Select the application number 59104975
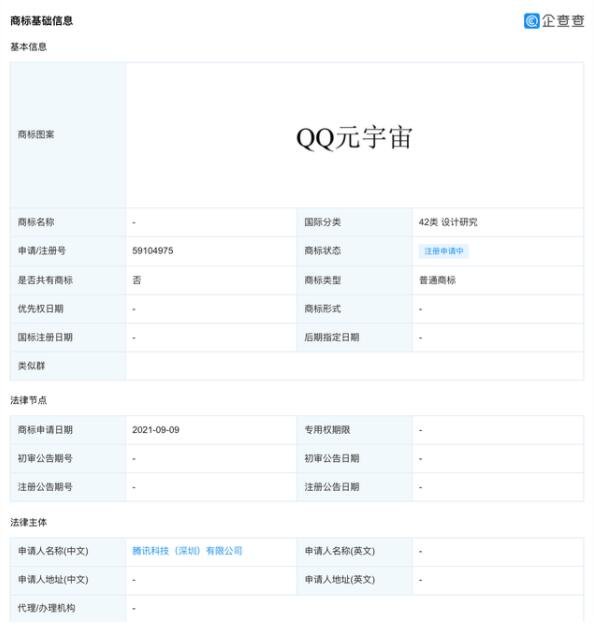Viewport: 594px width, 633px height. [x=153, y=251]
